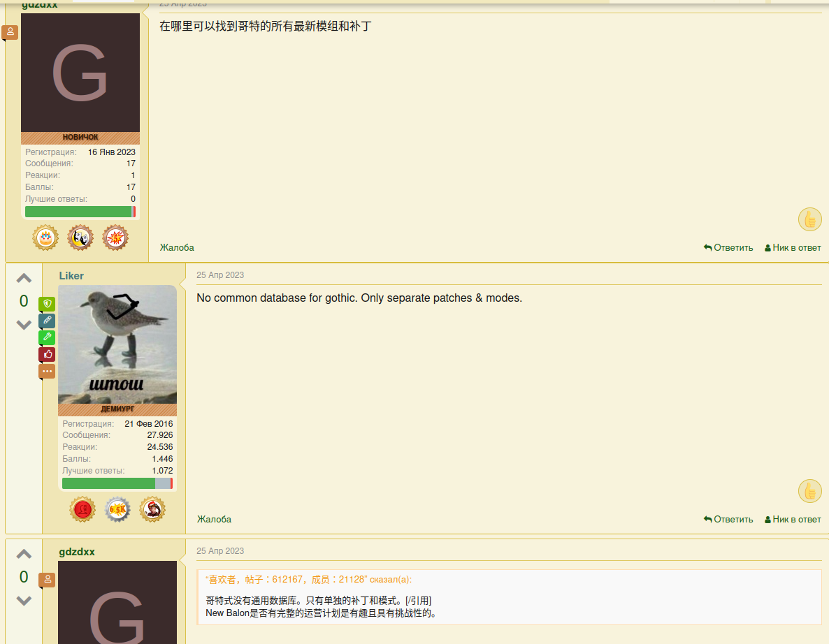Report Liker's post via Жалоба
The height and width of the screenshot is (644, 829).
[x=214, y=519]
